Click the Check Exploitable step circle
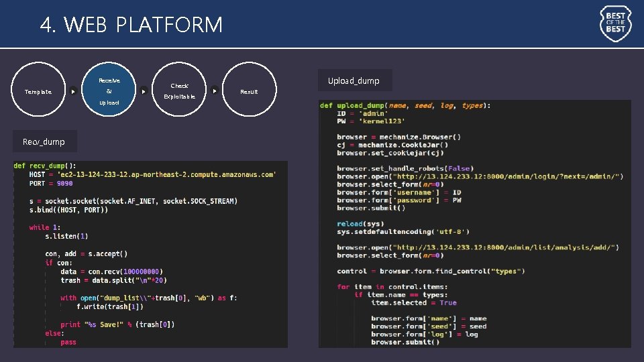Viewport: 644px width, 362px height. tap(179, 89)
